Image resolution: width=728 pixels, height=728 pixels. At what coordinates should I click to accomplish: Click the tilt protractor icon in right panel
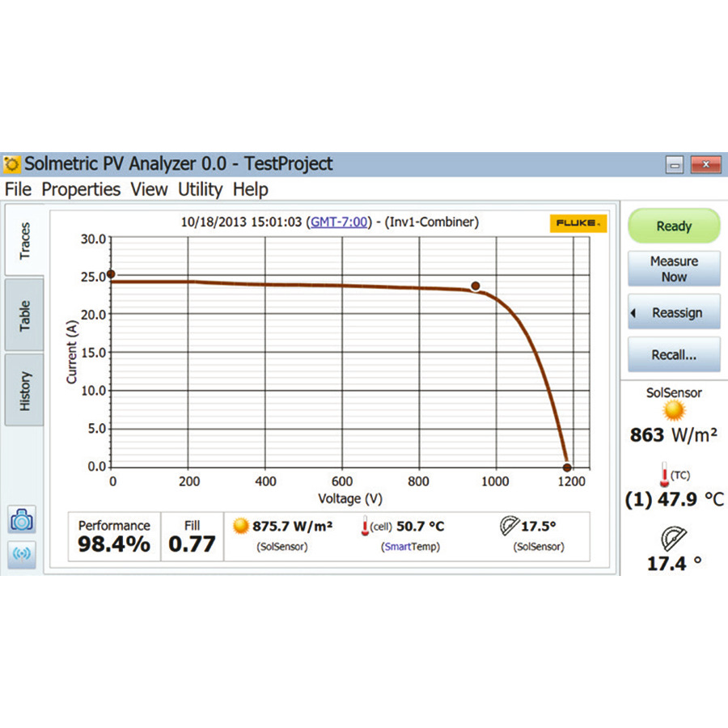[x=674, y=538]
